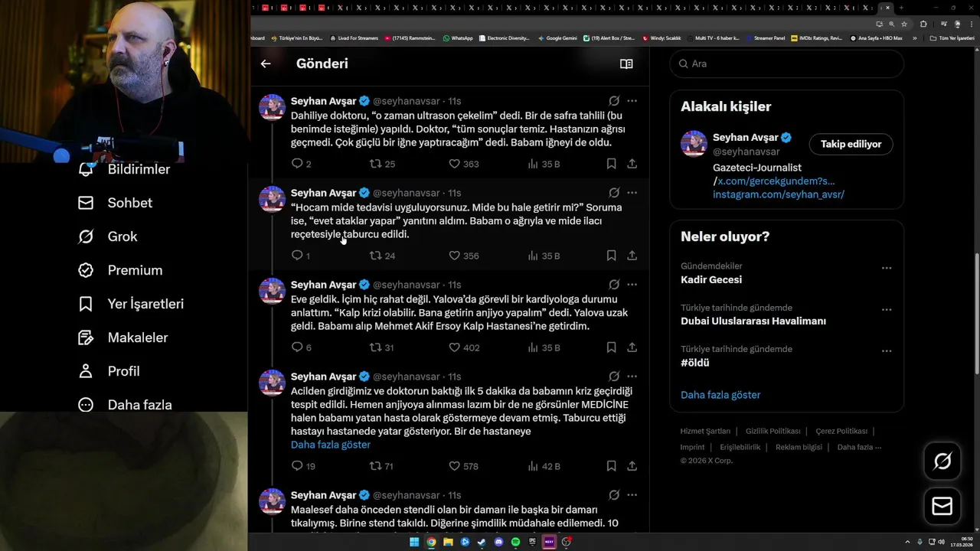Screen dimensions: 980x551
Task: Open Daha fazla in the sidebar
Action: (125, 405)
